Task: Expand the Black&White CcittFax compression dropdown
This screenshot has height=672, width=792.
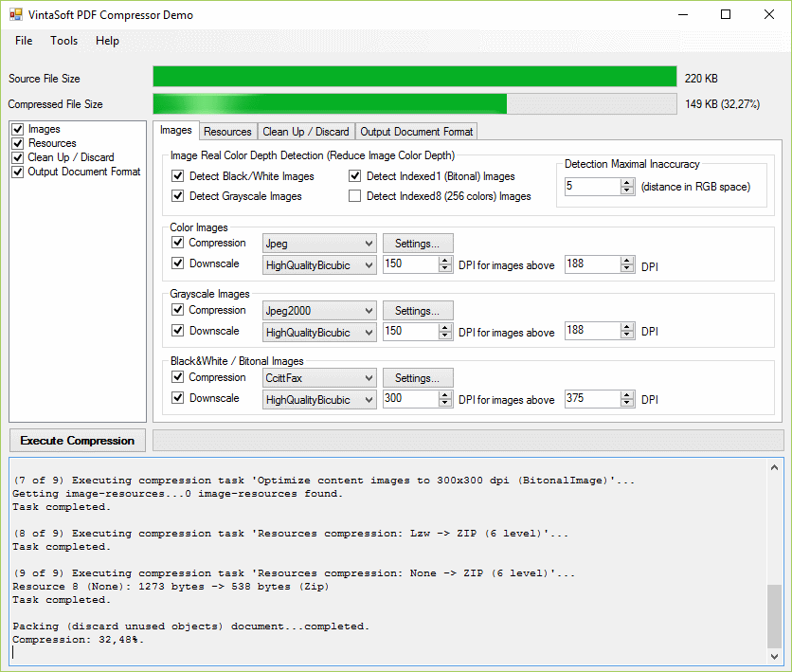Action: point(367,378)
